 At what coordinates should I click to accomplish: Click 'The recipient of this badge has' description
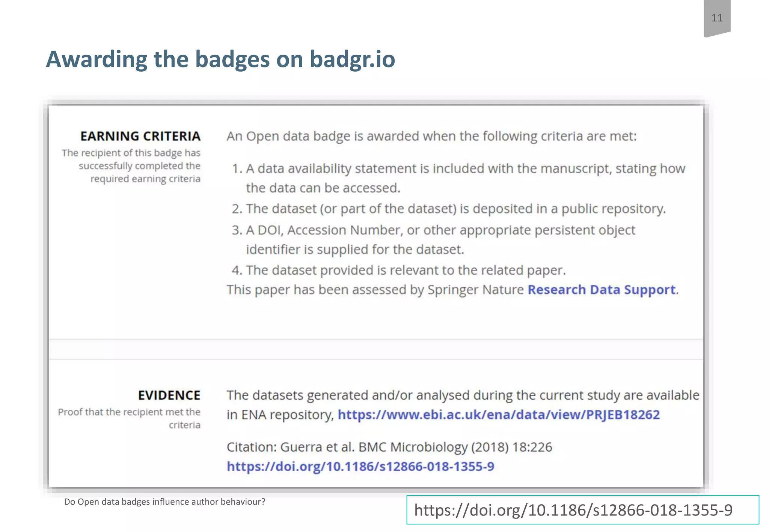131,166
